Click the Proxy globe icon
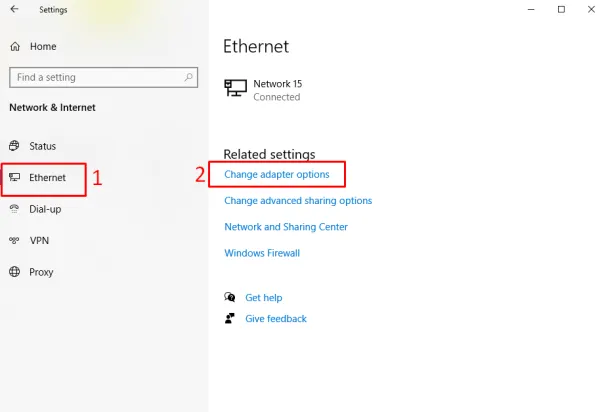 pyautogui.click(x=15, y=272)
